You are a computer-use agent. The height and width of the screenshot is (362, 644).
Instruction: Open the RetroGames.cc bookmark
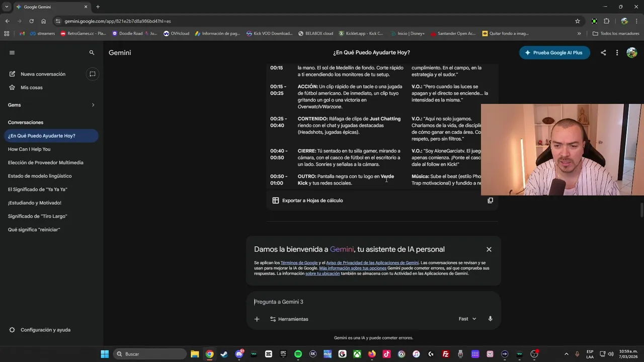click(x=83, y=34)
